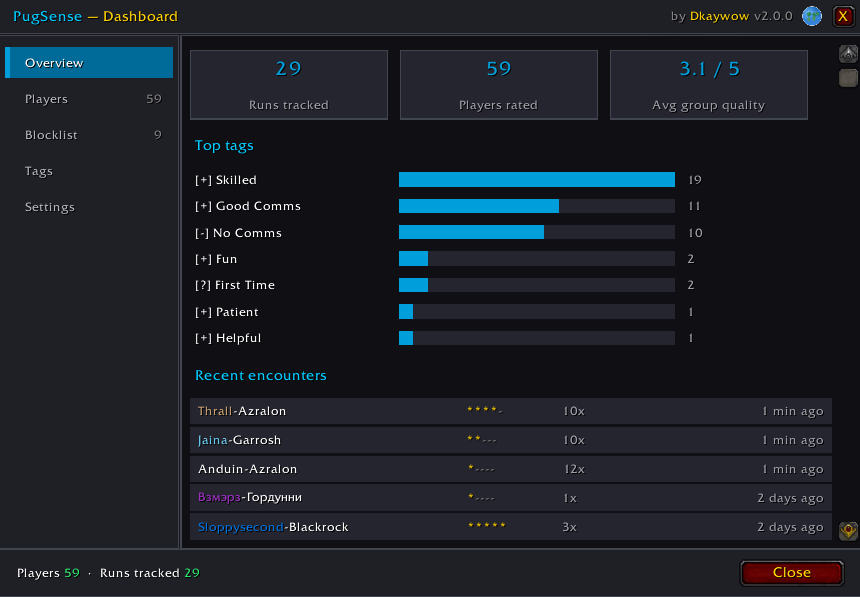Click the Dkaywow author name
Image resolution: width=860 pixels, height=597 pixels.
719,16
